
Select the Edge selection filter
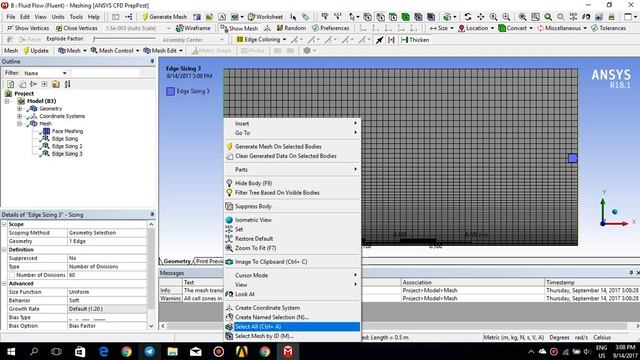click(380, 17)
